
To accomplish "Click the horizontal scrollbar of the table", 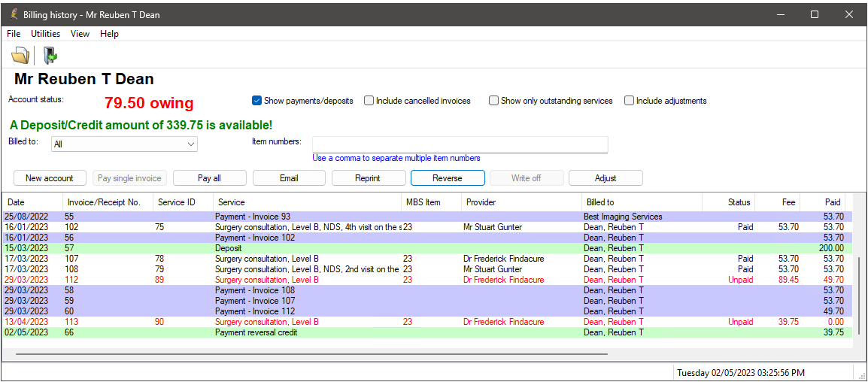I will coord(311,353).
